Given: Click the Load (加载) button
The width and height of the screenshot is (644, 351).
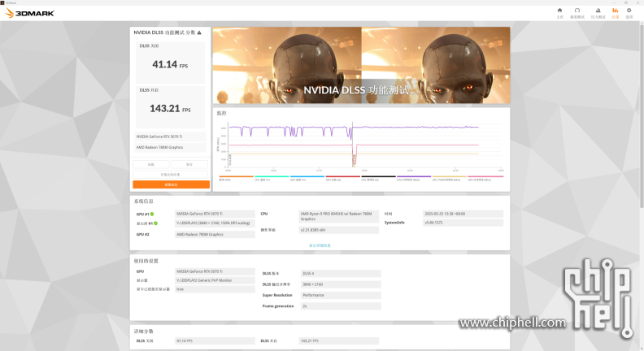Looking at the screenshot, I should pyautogui.click(x=150, y=164).
